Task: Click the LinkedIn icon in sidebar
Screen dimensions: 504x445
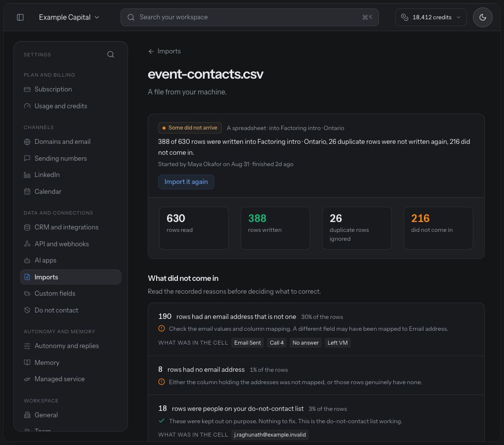Action: coord(27,175)
